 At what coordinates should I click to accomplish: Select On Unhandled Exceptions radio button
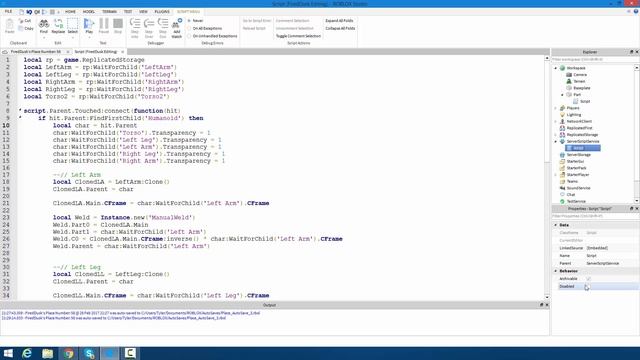tap(189, 36)
